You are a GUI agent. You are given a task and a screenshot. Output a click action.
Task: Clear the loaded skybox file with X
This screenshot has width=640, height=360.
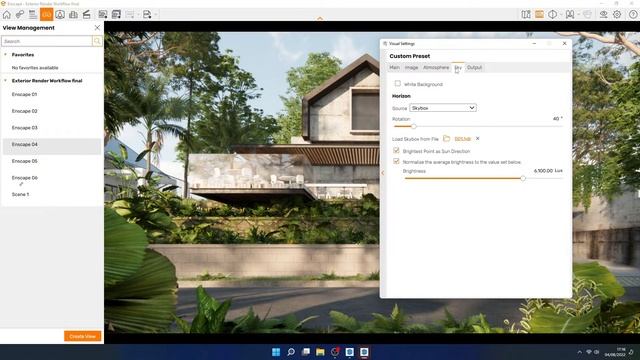click(x=478, y=139)
